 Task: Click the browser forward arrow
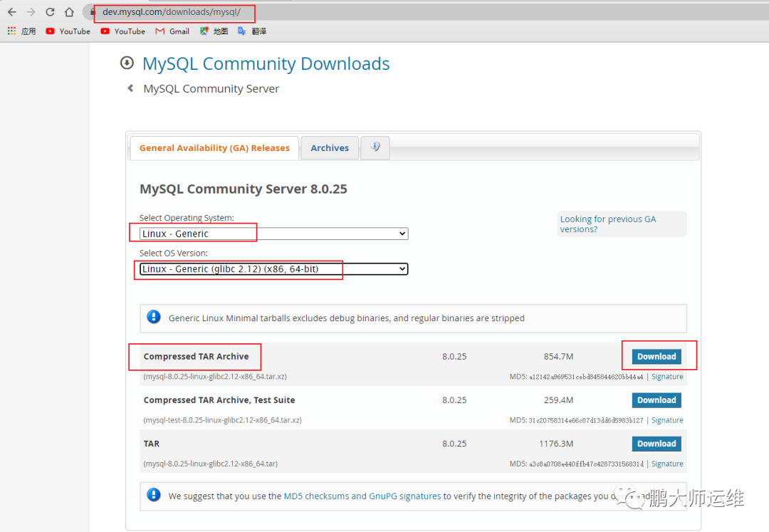[x=31, y=12]
